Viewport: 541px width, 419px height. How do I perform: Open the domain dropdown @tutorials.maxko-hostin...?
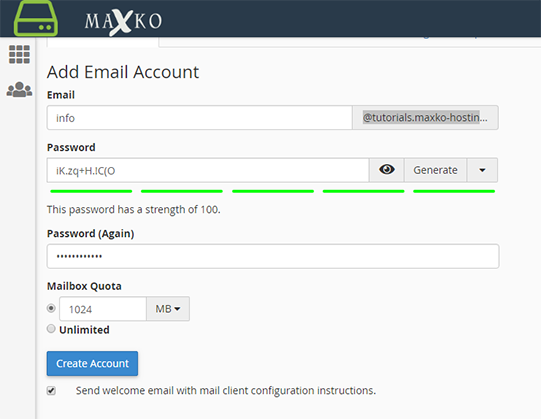coord(425,118)
